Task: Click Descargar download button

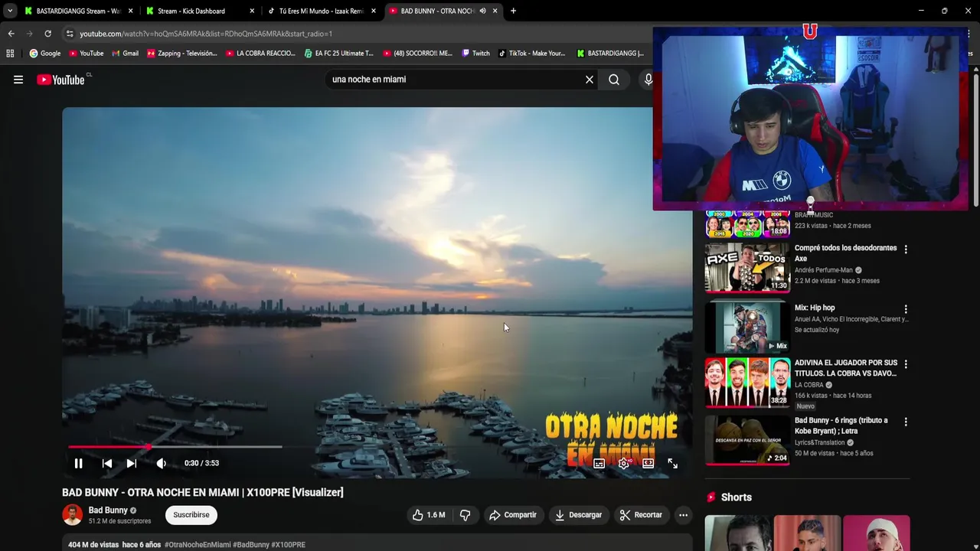Action: point(579,515)
